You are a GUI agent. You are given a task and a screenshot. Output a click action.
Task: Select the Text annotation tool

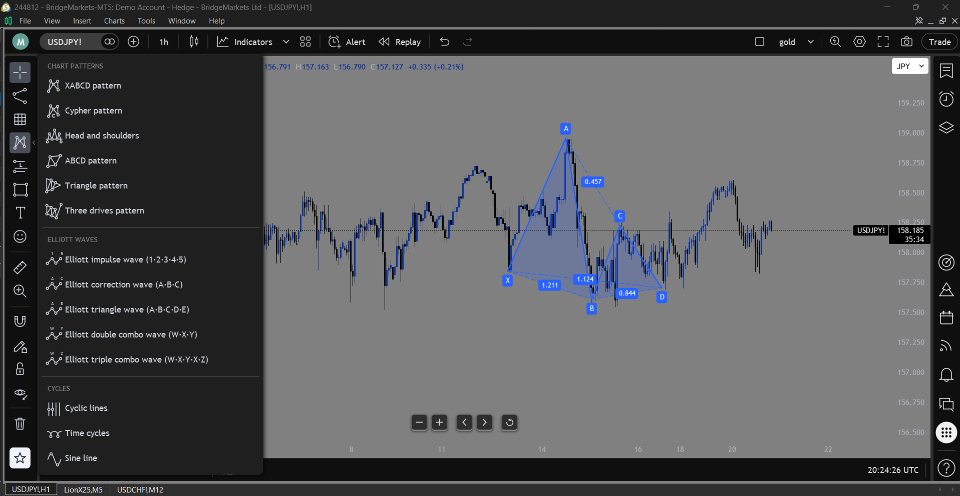coord(20,212)
